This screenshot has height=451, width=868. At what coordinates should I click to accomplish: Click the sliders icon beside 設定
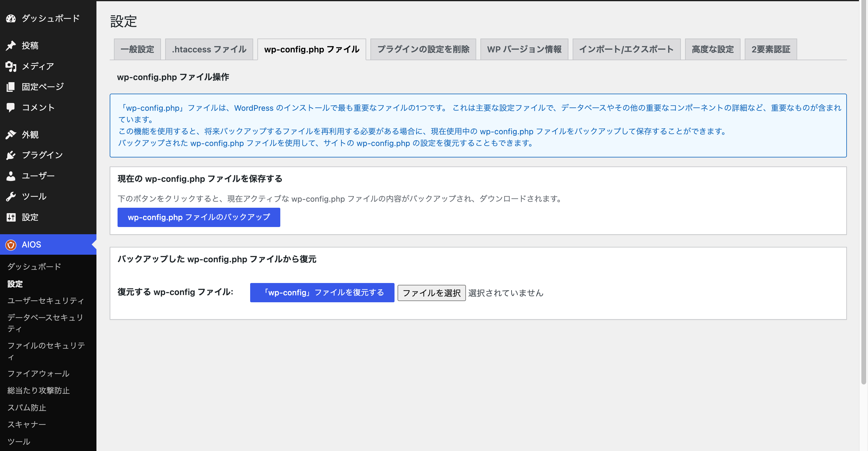(11, 217)
